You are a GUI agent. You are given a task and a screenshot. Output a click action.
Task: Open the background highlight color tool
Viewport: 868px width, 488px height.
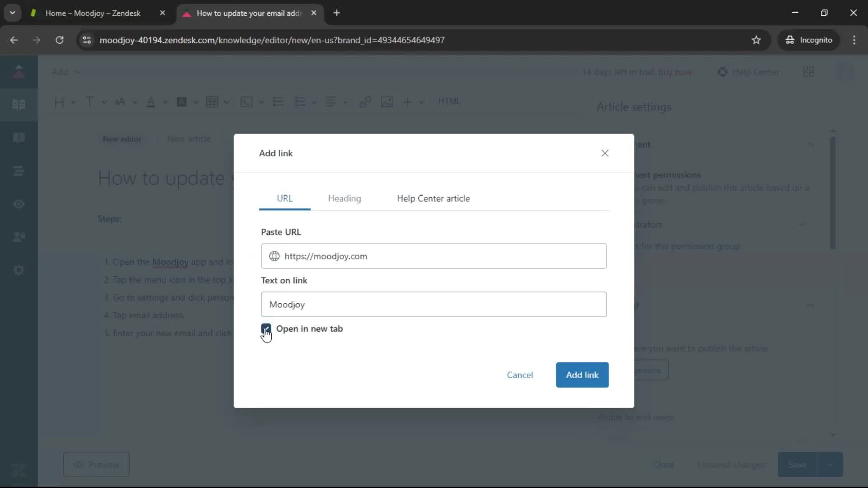[x=182, y=102]
